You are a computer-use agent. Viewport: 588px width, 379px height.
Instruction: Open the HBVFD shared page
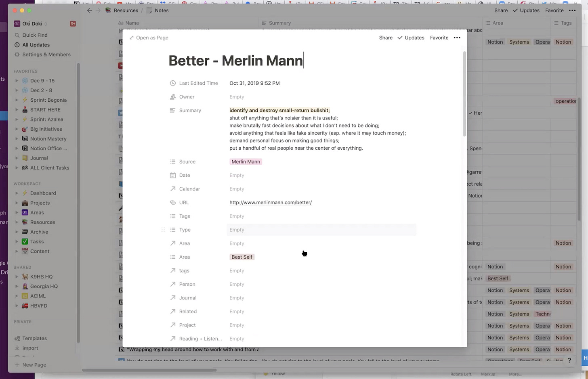point(39,306)
